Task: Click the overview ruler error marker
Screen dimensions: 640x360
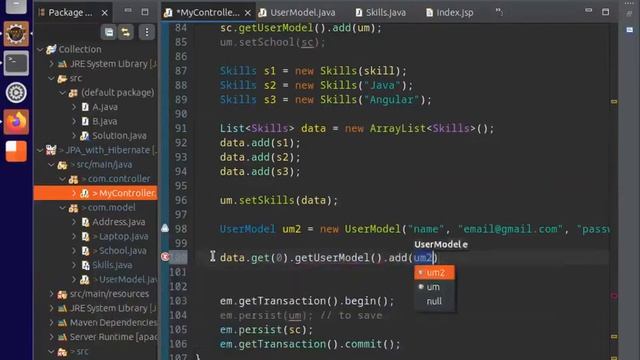Action: (614, 296)
